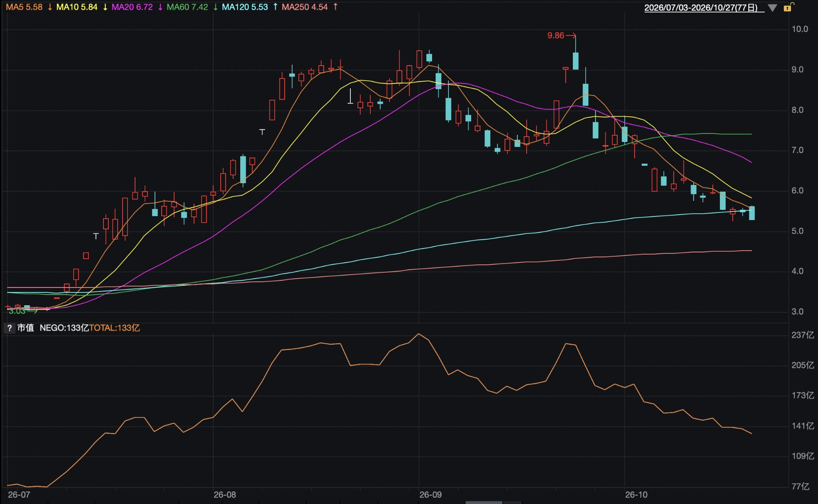This screenshot has height=504, width=818.
Task: Click the 5.0 price axis label
Action: (798, 231)
